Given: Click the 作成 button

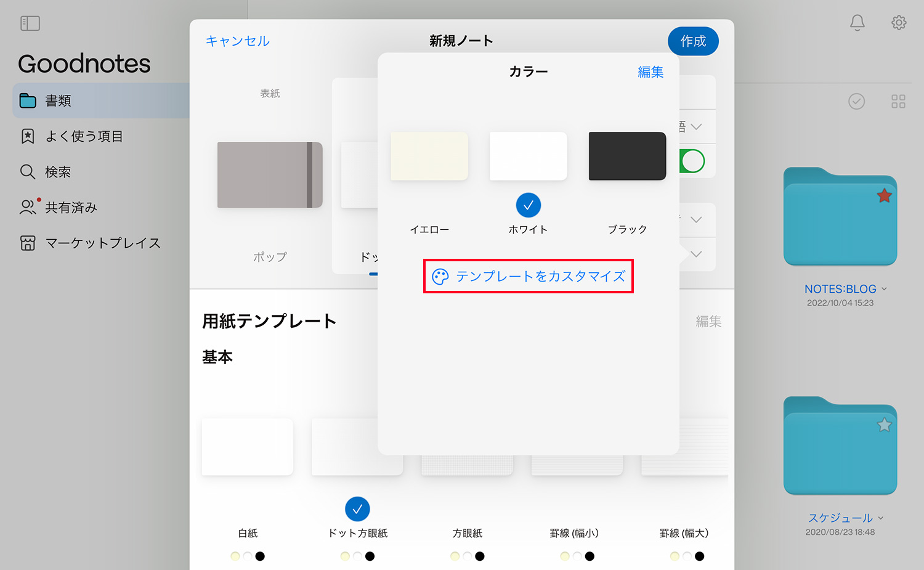Looking at the screenshot, I should pyautogui.click(x=693, y=41).
